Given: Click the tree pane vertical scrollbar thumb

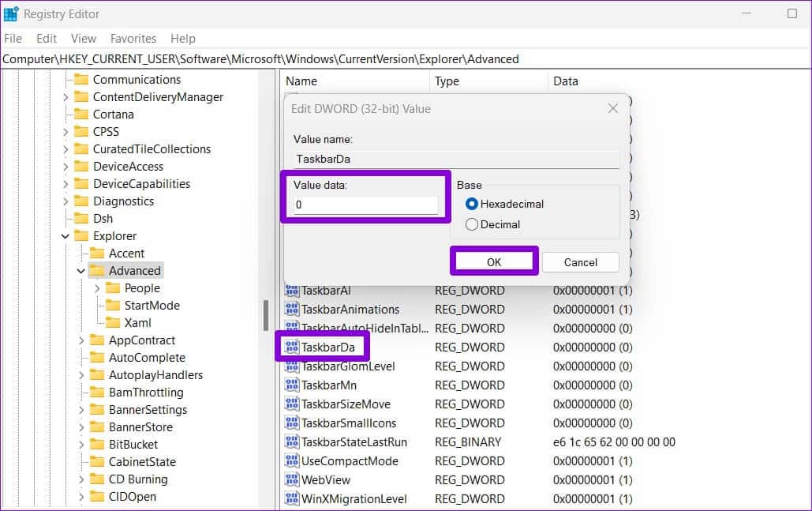Looking at the screenshot, I should tap(266, 315).
